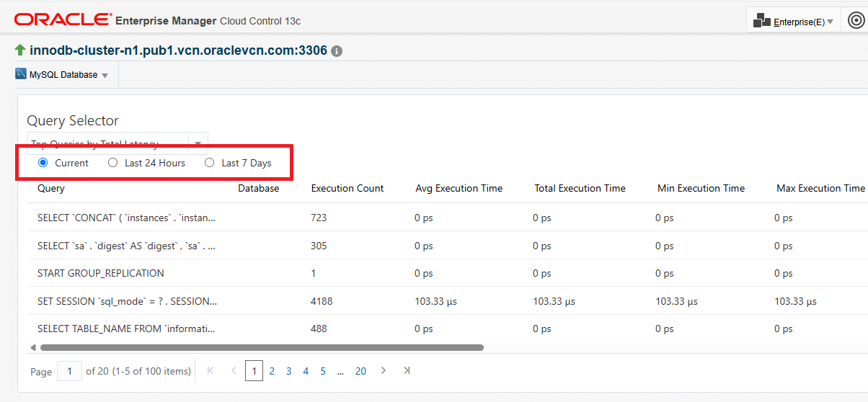The image size is (868, 402).
Task: Click the MySQL Database icon
Action: [21, 74]
